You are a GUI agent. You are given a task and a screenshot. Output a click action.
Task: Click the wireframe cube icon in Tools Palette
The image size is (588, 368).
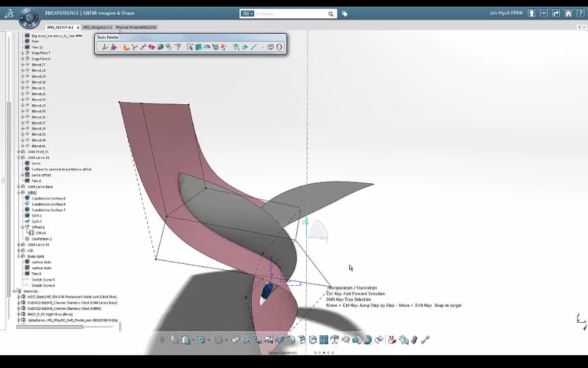270,47
